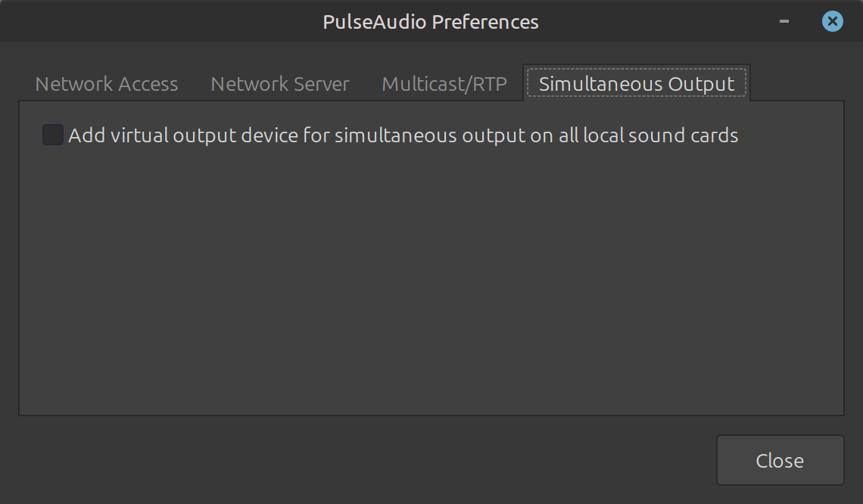Close the window with the blue X icon
Image resolution: width=863 pixels, height=504 pixels.
coord(832,21)
